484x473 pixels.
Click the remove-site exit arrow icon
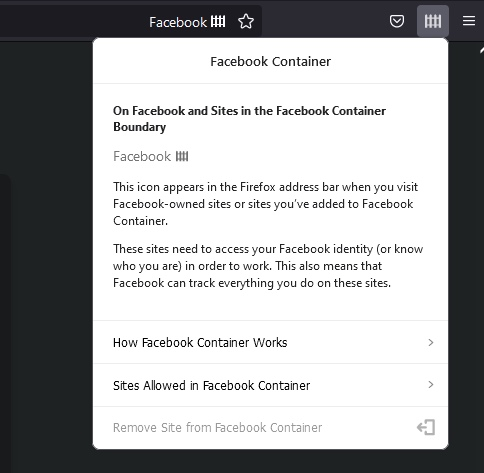[426, 427]
